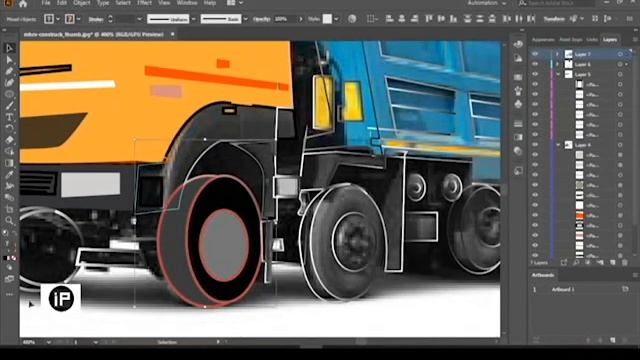640x360 pixels.
Task: Click Horizontal Align Left in the control bar
Action: (389, 19)
